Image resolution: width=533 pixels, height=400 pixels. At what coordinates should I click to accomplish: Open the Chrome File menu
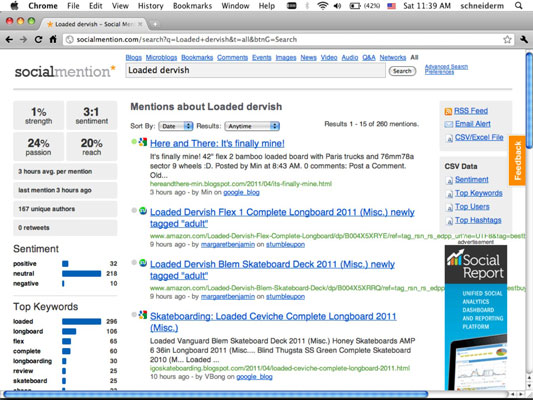click(x=73, y=6)
